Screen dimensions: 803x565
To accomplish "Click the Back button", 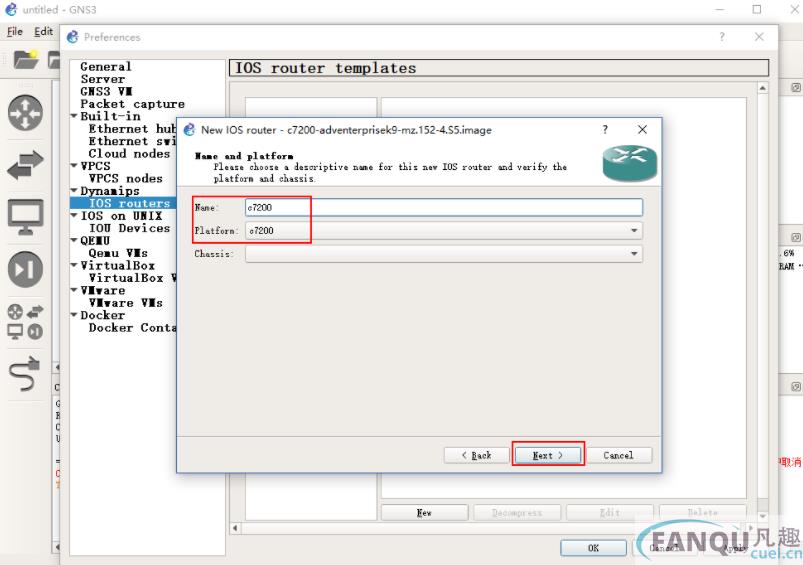I will 476,455.
